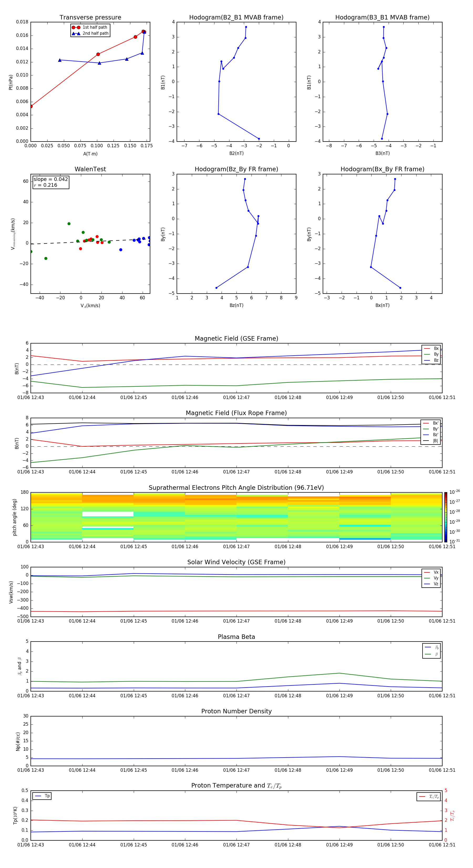This screenshot has height=868, width=473.
Task: Click the 'Bz(nT)' x-axis label
Action: click(x=236, y=305)
